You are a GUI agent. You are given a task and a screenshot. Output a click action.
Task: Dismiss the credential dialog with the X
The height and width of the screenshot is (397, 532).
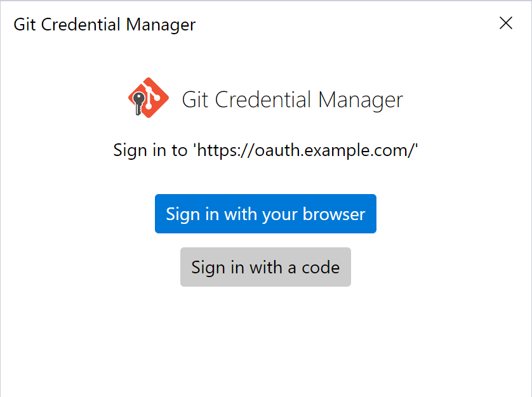point(506,23)
